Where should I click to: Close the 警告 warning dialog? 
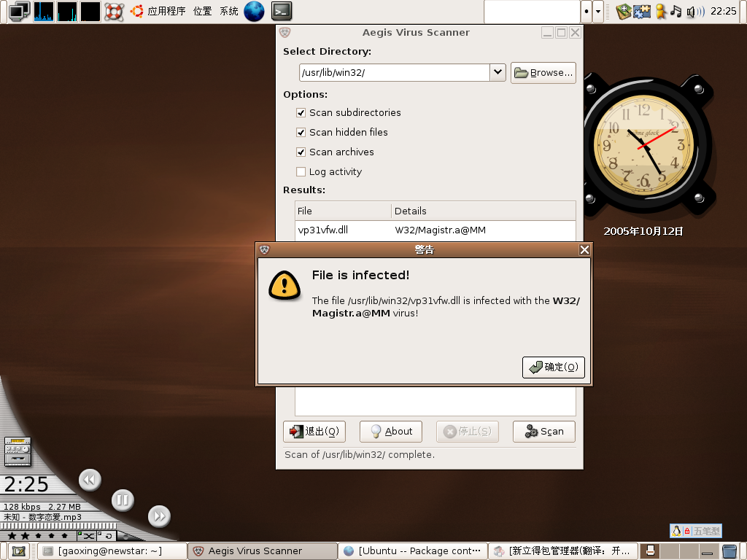pos(584,249)
